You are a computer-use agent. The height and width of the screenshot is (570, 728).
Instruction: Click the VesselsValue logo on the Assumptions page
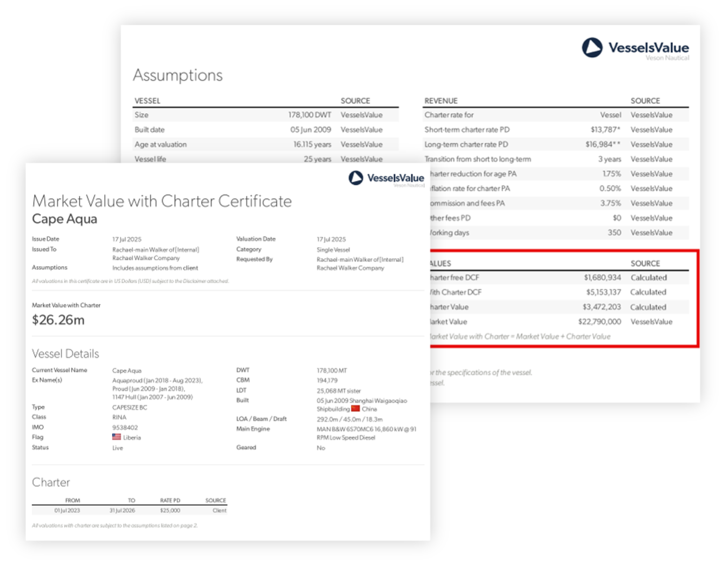tap(636, 48)
